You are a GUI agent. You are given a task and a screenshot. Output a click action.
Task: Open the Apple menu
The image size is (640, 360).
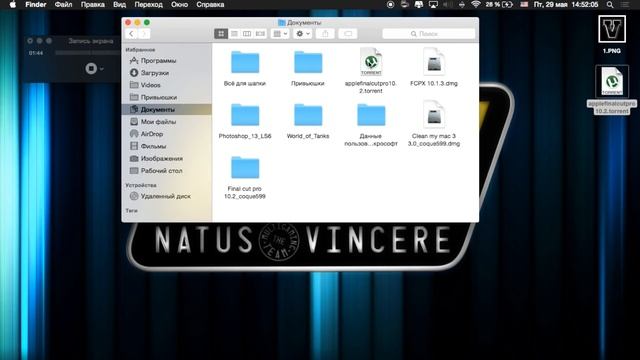pyautogui.click(x=13, y=4)
